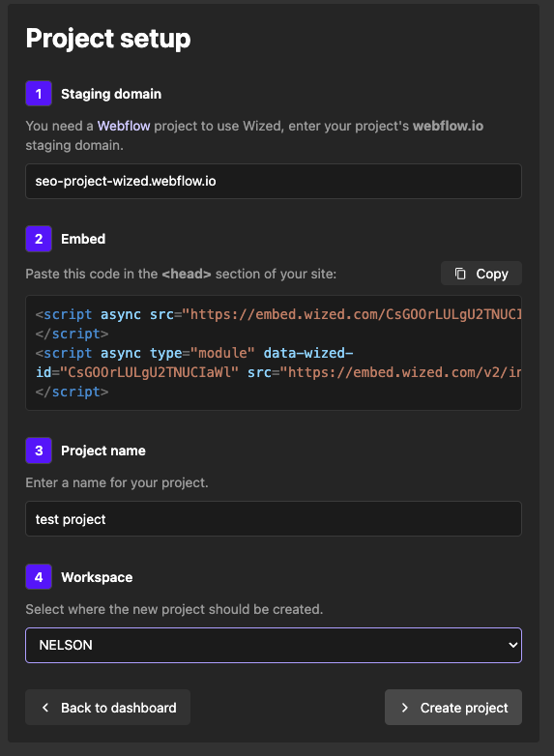This screenshot has height=756, width=554.
Task: Open the Workspace dropdown showing NELSON
Action: pos(274,645)
